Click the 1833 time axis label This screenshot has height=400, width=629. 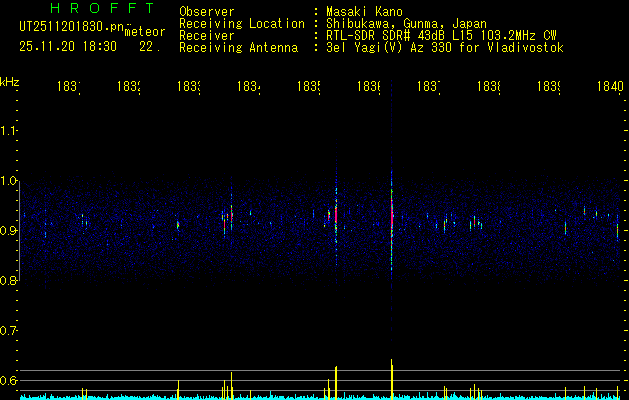pos(189,86)
